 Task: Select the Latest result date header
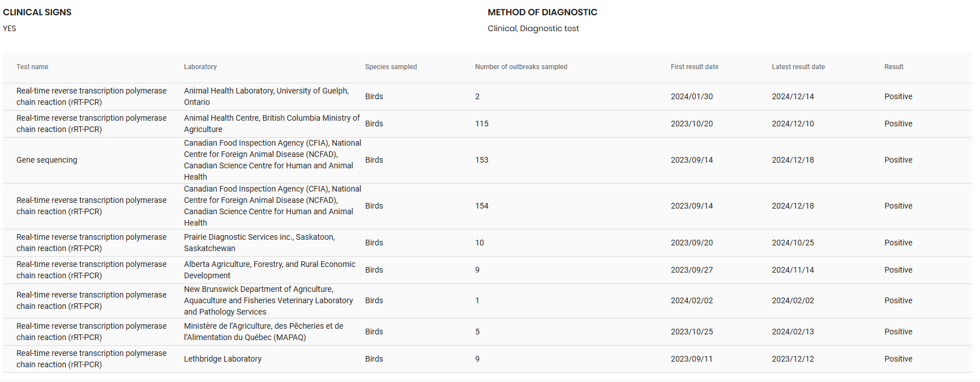[x=798, y=67]
